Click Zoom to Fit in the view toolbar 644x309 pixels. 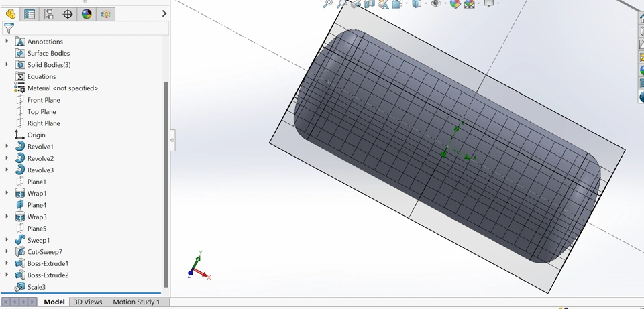(x=328, y=4)
